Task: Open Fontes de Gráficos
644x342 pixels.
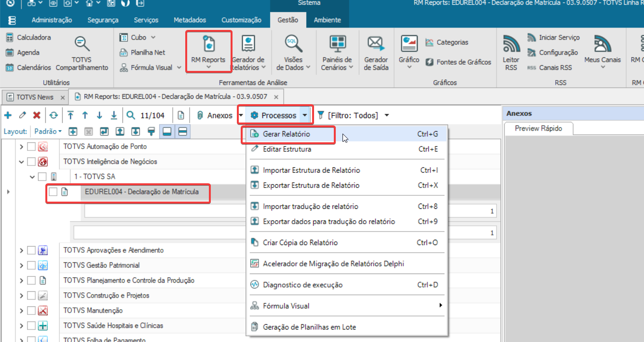Action: [458, 62]
